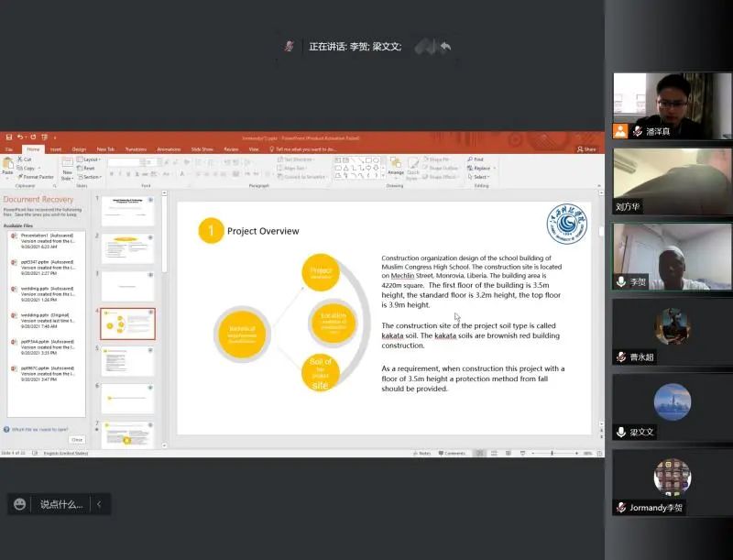The image size is (733, 560).
Task: Click the Undo arrow icon
Action: [x=20, y=137]
